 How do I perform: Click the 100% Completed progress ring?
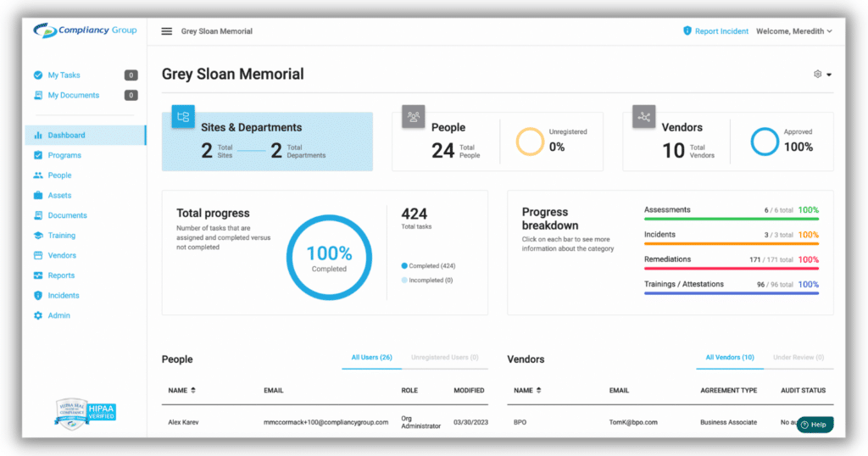(x=329, y=258)
